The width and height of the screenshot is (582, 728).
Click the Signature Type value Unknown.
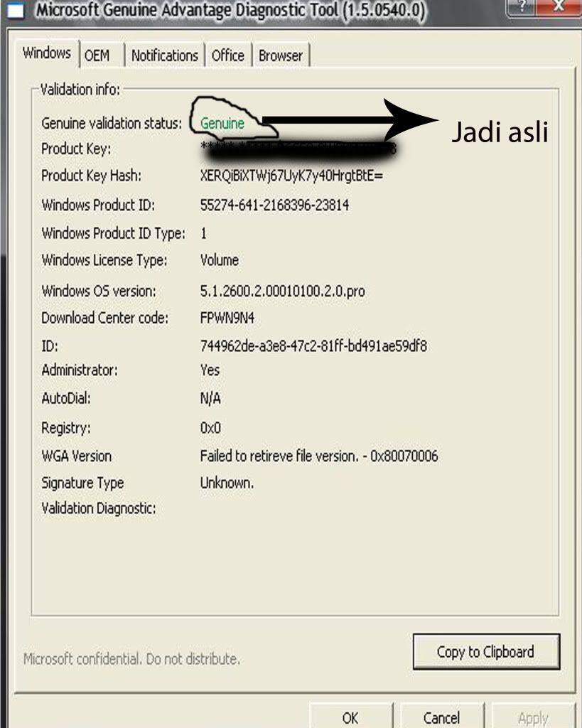point(227,483)
